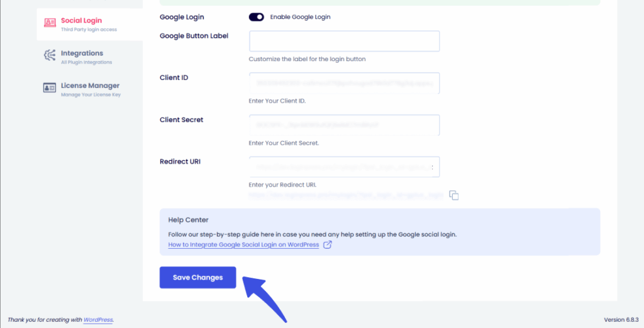
Task: Go to the License Manager tab
Action: pyautogui.click(x=90, y=85)
